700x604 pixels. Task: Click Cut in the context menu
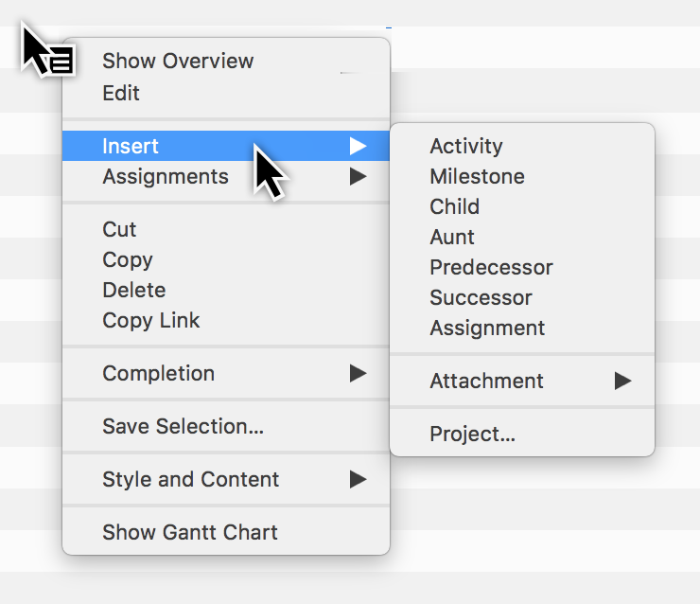pos(119,230)
